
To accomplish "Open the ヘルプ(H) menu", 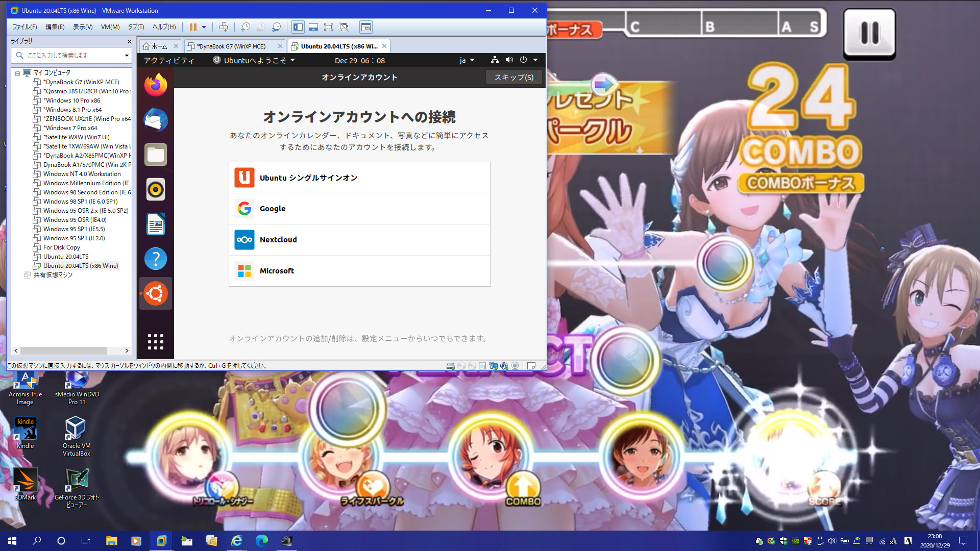I will coord(164,27).
